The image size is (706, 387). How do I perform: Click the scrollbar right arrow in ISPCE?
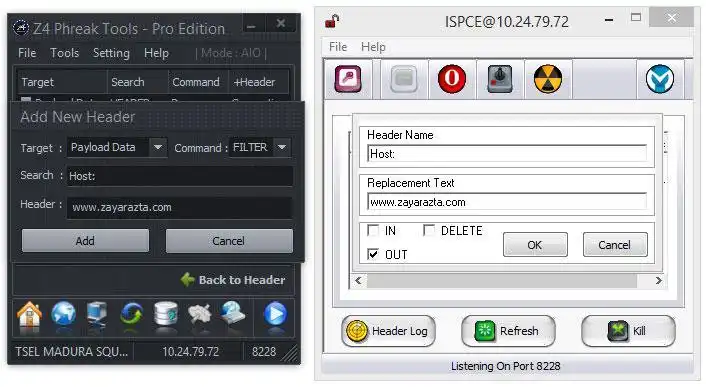(658, 281)
